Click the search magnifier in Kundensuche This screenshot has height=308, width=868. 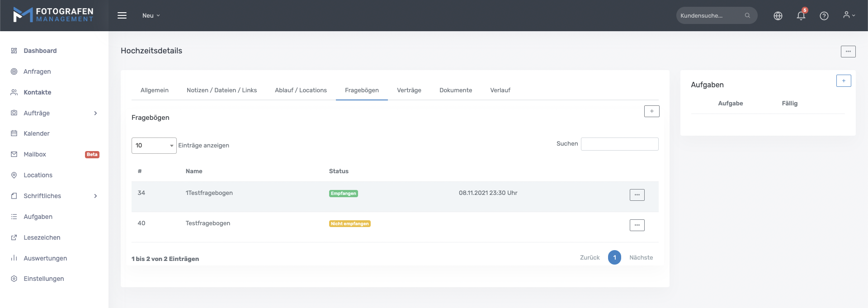pos(747,15)
